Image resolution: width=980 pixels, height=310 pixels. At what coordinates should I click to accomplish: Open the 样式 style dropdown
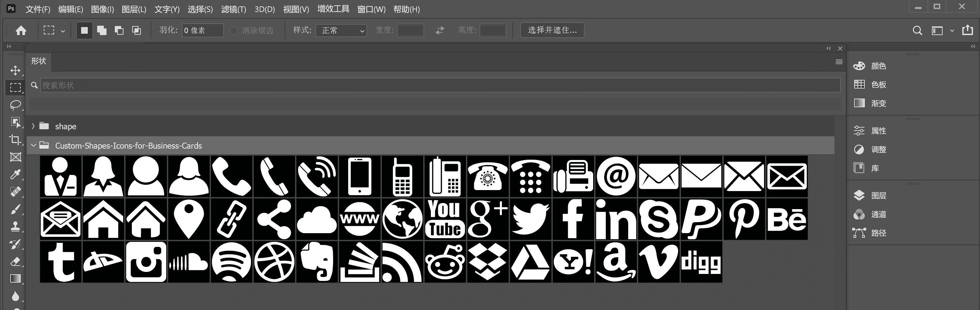click(x=341, y=30)
